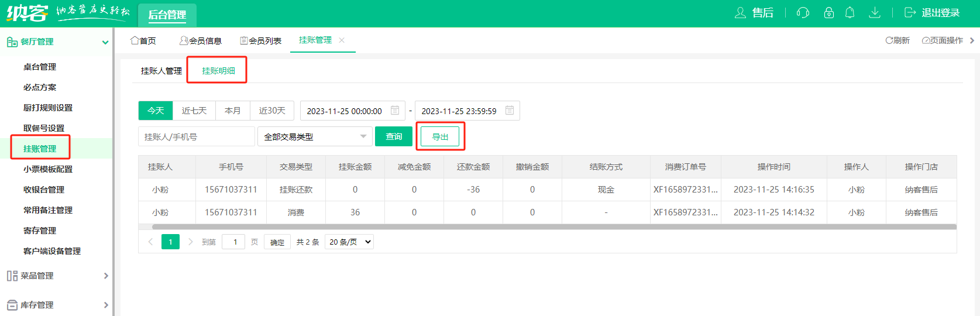The width and height of the screenshot is (980, 316).
Task: Switch to the 挂账人管理 tab
Action: (x=161, y=71)
